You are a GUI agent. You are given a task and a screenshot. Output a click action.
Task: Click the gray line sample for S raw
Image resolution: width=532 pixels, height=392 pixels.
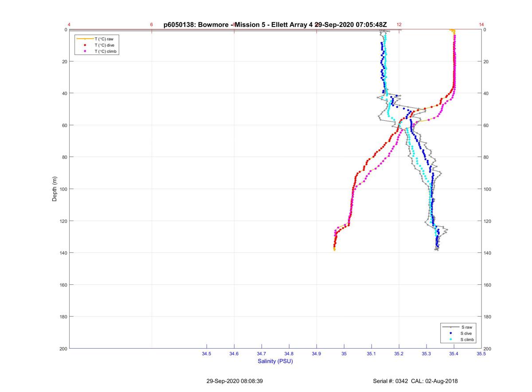pos(451,327)
